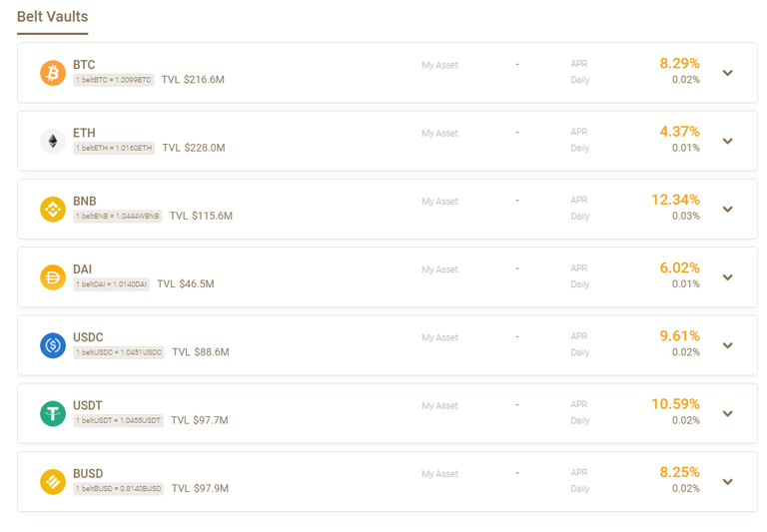Click the BUSD vault name label

coord(88,474)
